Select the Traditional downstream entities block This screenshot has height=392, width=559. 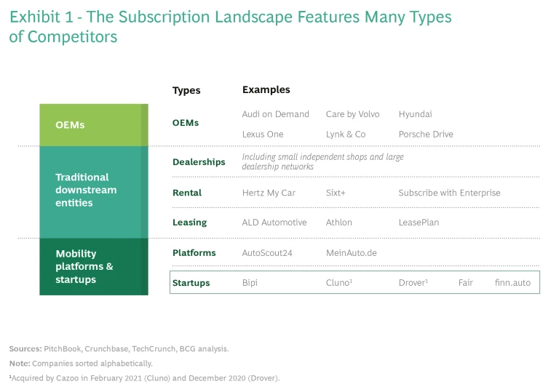tap(93, 191)
